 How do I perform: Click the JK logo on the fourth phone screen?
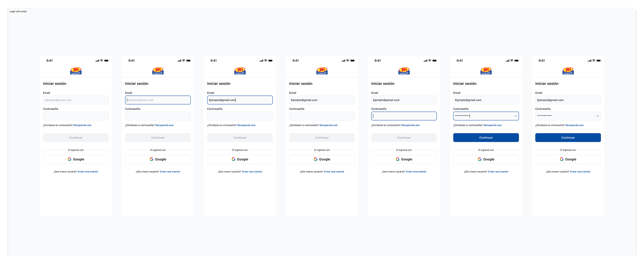click(x=322, y=71)
